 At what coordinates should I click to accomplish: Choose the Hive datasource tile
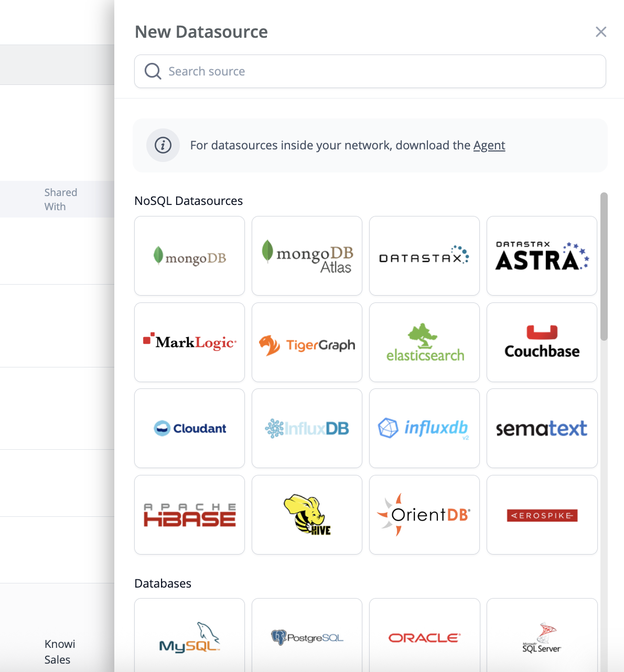pyautogui.click(x=307, y=515)
